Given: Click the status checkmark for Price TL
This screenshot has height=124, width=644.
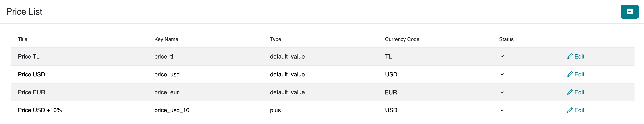Looking at the screenshot, I should pyautogui.click(x=502, y=57).
